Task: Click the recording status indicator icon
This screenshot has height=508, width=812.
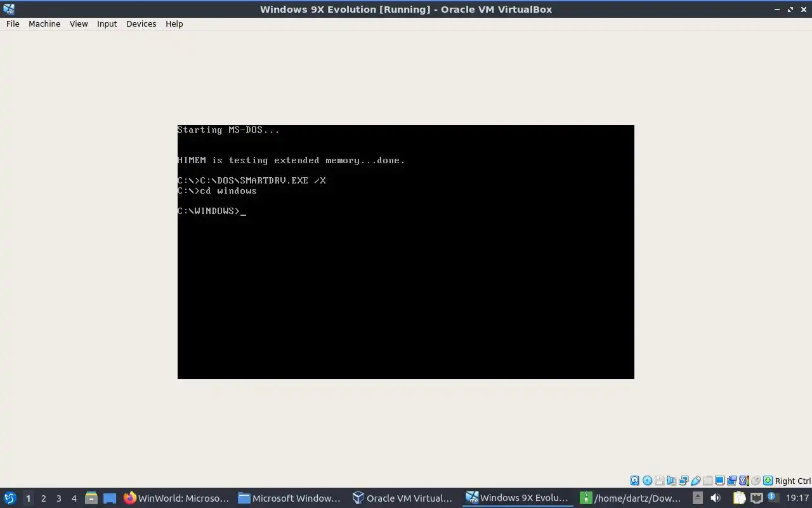Action: [732, 481]
